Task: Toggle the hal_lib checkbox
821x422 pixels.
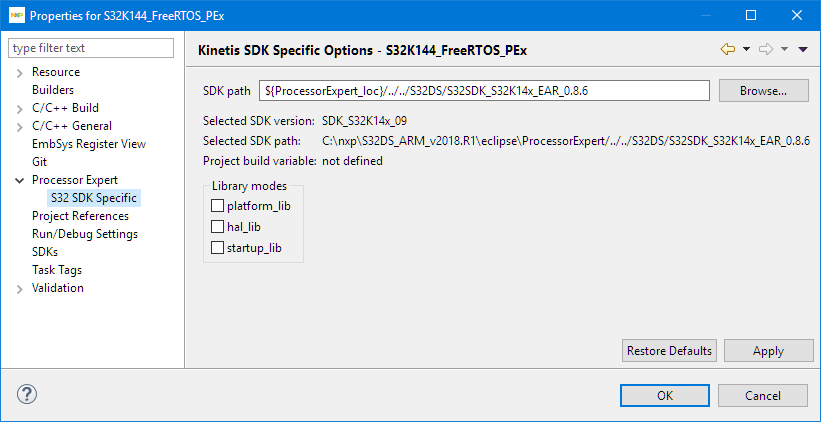Action: pyautogui.click(x=217, y=227)
